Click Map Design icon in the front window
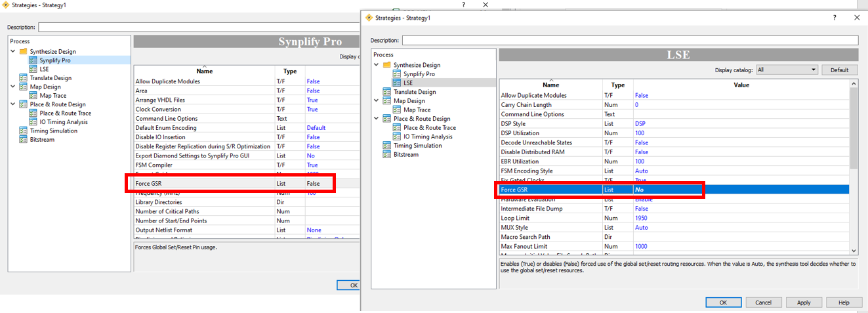Viewport: 868px width, 313px height. pos(387,101)
